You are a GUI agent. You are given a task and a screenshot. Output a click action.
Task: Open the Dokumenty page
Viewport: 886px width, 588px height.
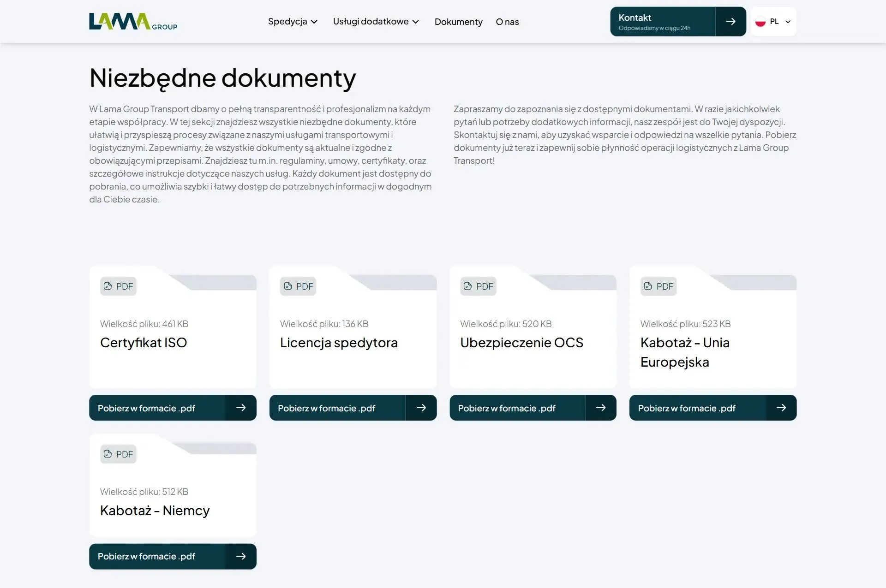(458, 22)
